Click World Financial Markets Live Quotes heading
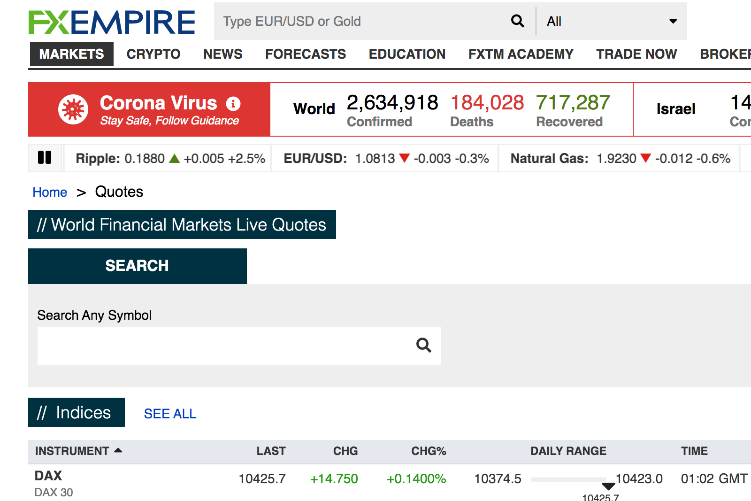 point(182,225)
